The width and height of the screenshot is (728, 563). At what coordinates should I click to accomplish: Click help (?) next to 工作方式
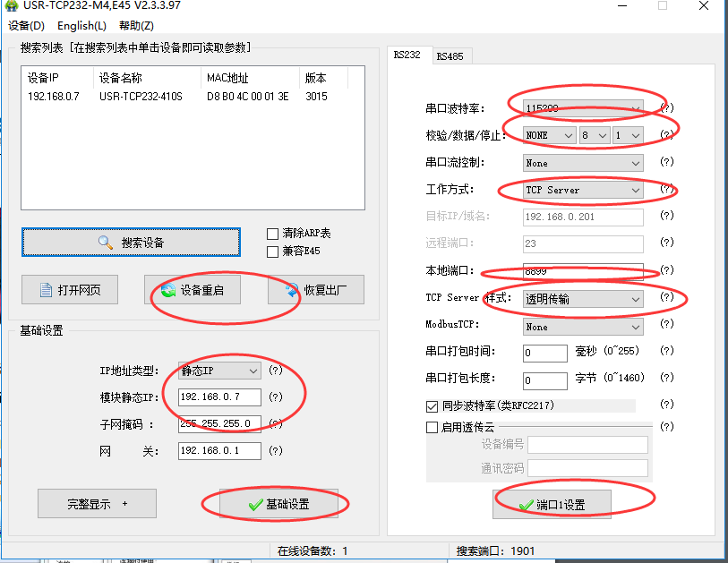(x=666, y=190)
